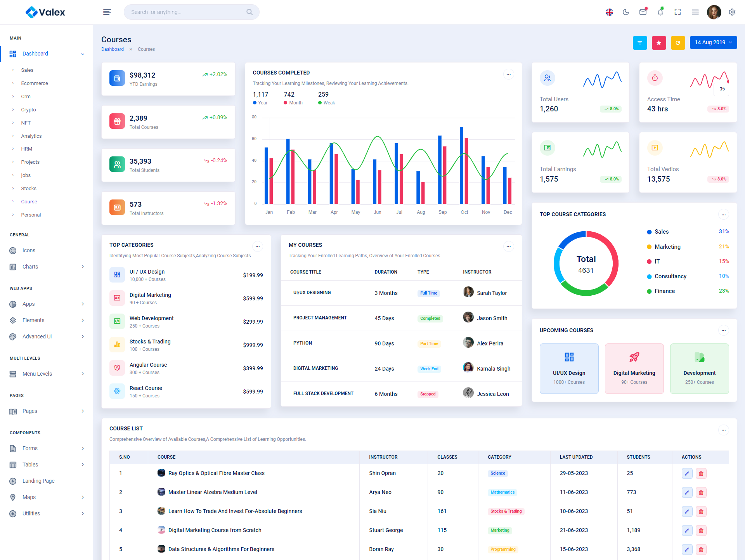Screen dimensions: 745x560
Task: Edit the Ray Optics course row
Action: pyautogui.click(x=687, y=473)
